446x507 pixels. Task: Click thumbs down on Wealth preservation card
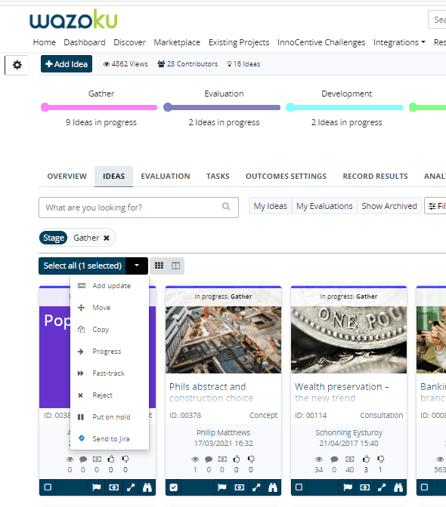click(380, 459)
